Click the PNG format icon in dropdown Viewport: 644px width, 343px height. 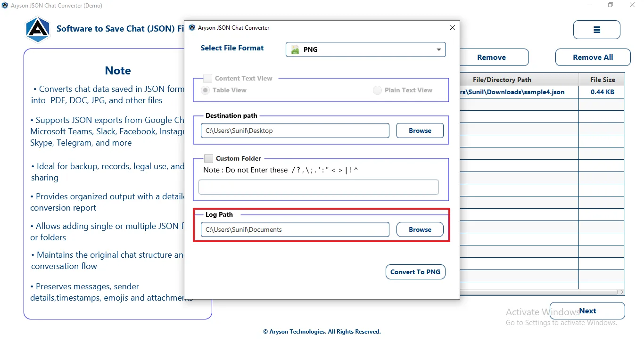tap(295, 49)
